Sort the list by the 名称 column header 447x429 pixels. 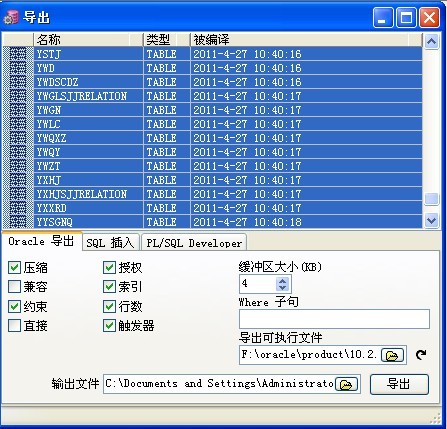pyautogui.click(x=88, y=40)
